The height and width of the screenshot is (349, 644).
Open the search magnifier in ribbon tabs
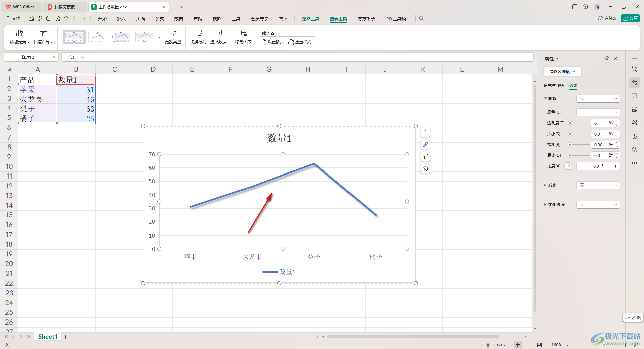(x=422, y=19)
